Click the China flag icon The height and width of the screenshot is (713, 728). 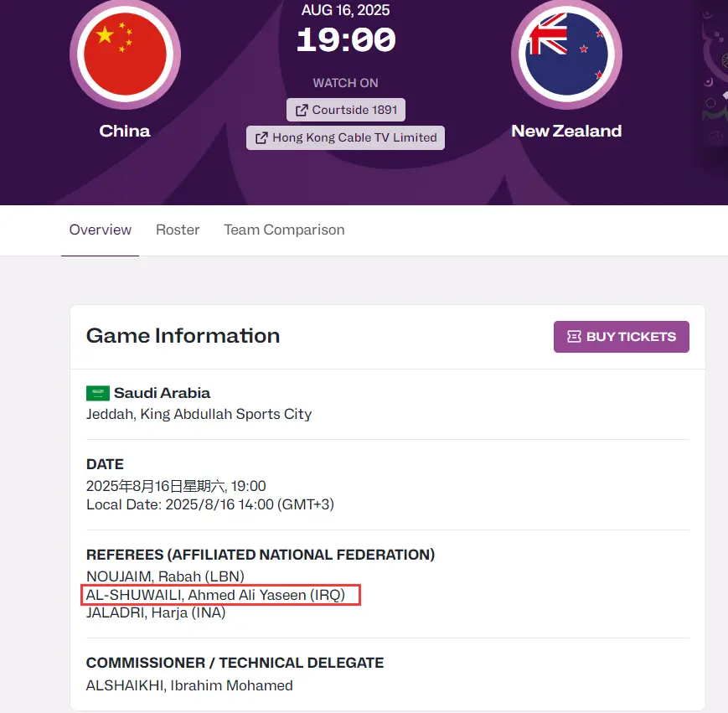125,52
